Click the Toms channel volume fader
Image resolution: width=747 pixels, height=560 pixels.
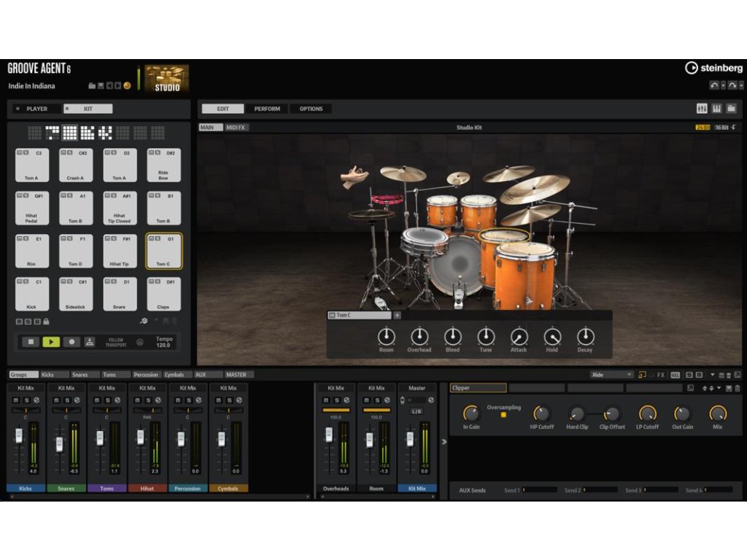(x=100, y=438)
